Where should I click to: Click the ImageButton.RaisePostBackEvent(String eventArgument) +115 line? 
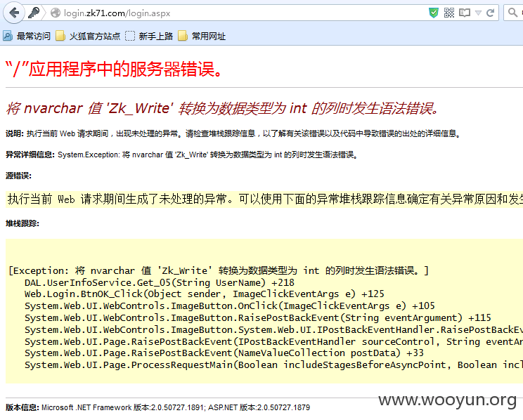(x=258, y=317)
